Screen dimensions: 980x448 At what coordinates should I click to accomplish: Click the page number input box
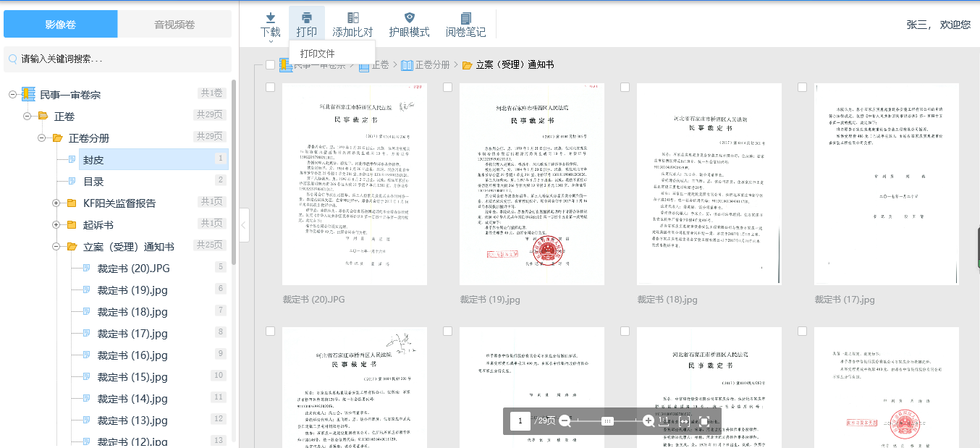(x=520, y=420)
